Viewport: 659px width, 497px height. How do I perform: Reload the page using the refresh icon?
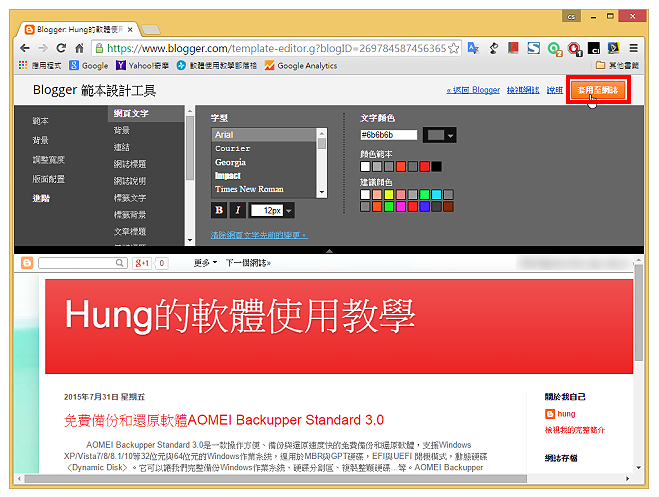click(x=61, y=48)
